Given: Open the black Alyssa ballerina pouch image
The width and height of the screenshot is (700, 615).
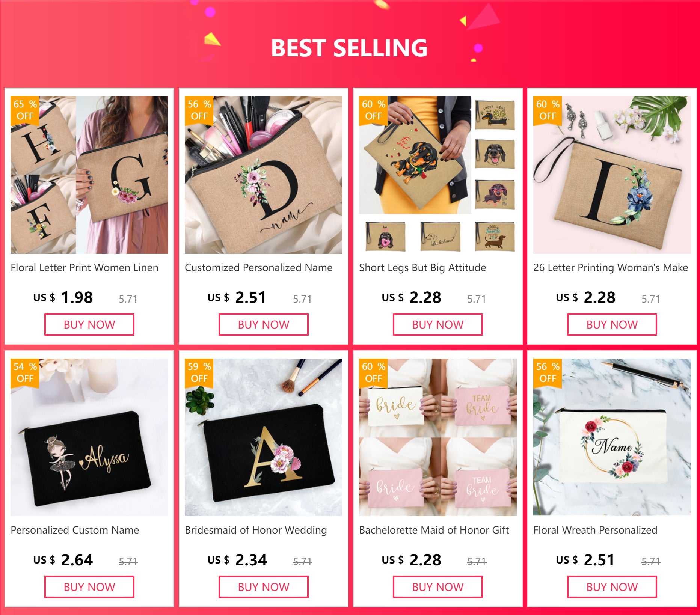Looking at the screenshot, I should click(x=89, y=437).
